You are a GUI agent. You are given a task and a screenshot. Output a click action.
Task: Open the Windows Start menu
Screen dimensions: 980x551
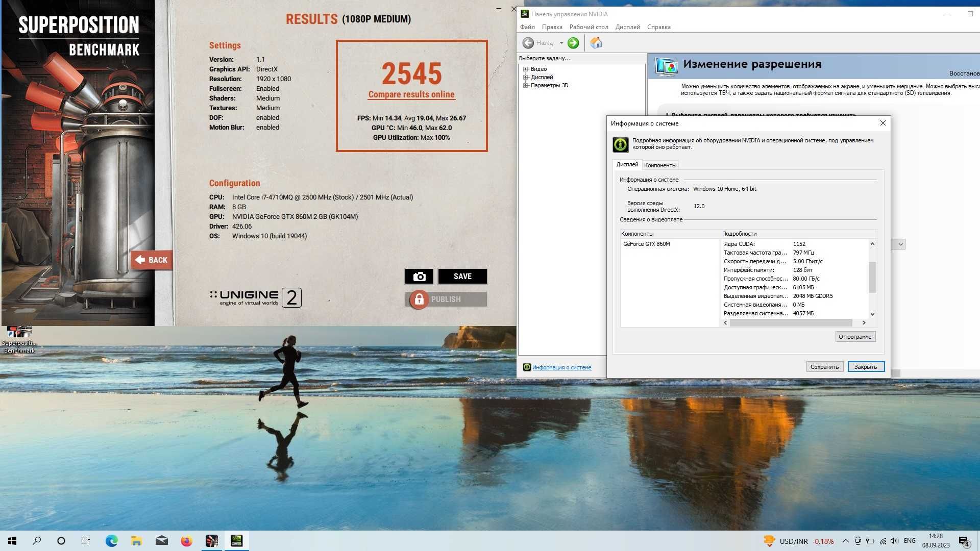(12, 541)
